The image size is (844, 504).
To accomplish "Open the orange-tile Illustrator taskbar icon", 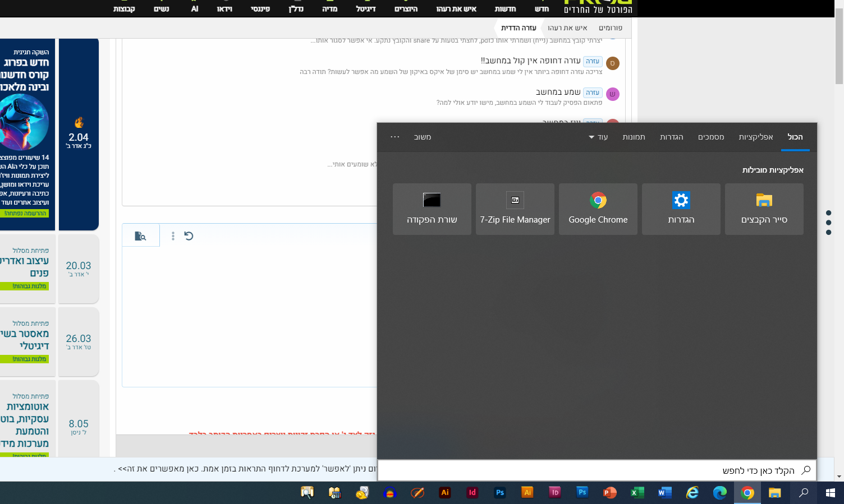I will pyautogui.click(x=527, y=493).
